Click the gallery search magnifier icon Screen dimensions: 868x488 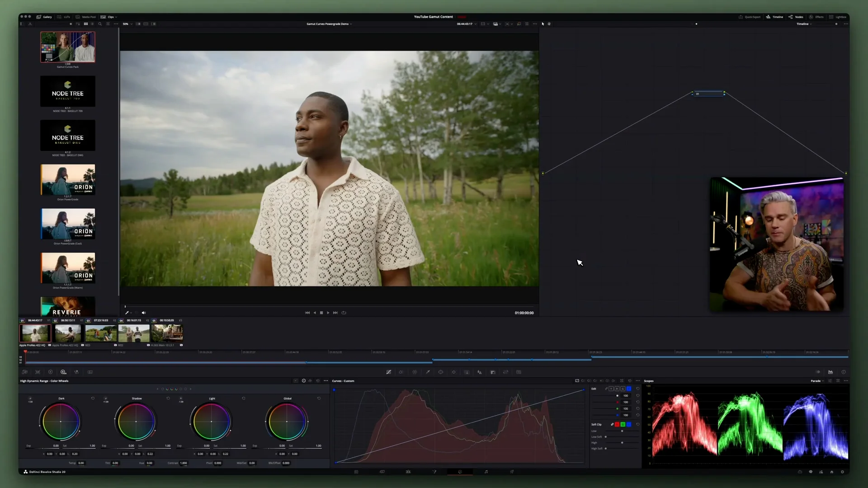point(100,24)
